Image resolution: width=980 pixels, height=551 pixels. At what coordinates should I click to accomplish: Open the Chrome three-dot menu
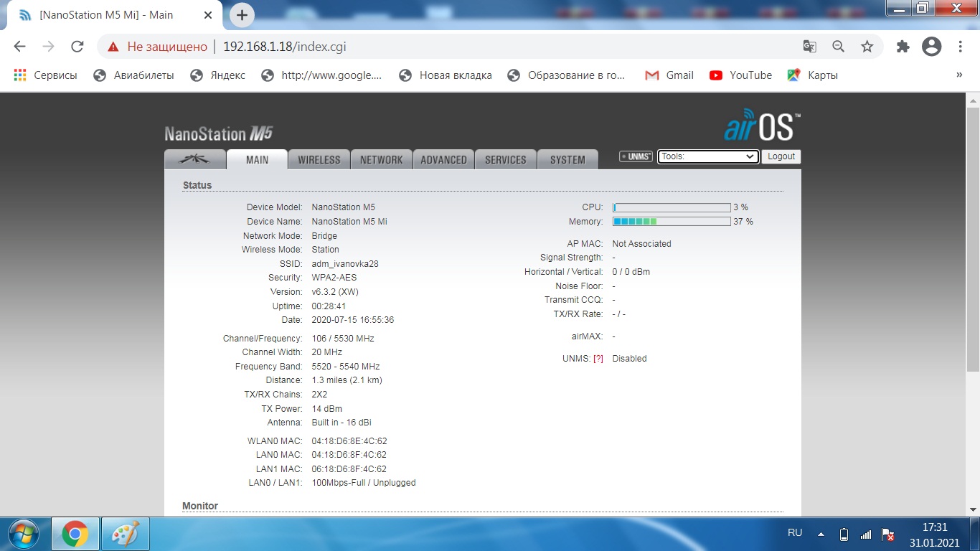[960, 47]
